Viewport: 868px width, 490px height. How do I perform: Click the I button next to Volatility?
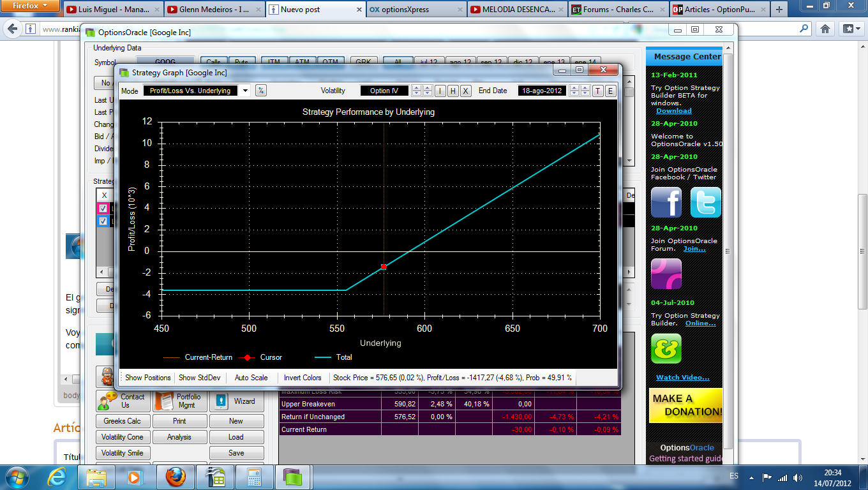tap(440, 91)
